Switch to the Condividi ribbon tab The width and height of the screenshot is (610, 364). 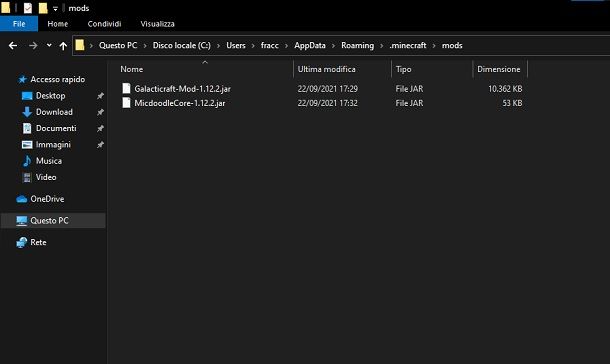104,24
